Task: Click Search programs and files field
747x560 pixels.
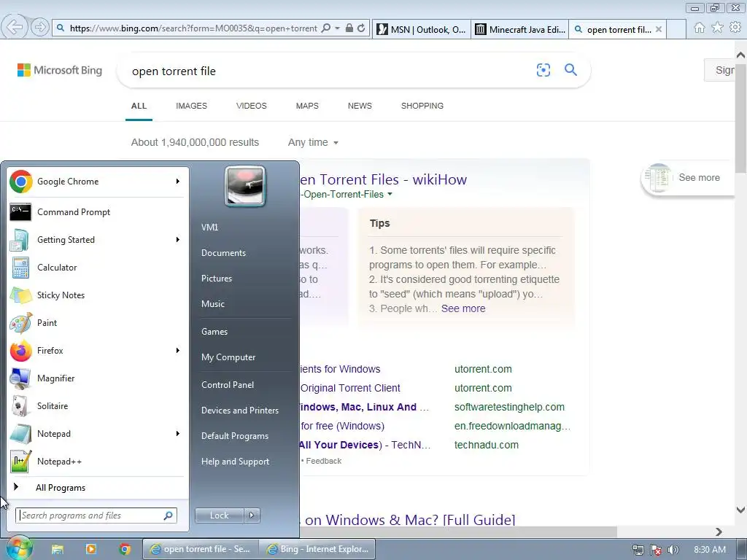Action: click(96, 516)
